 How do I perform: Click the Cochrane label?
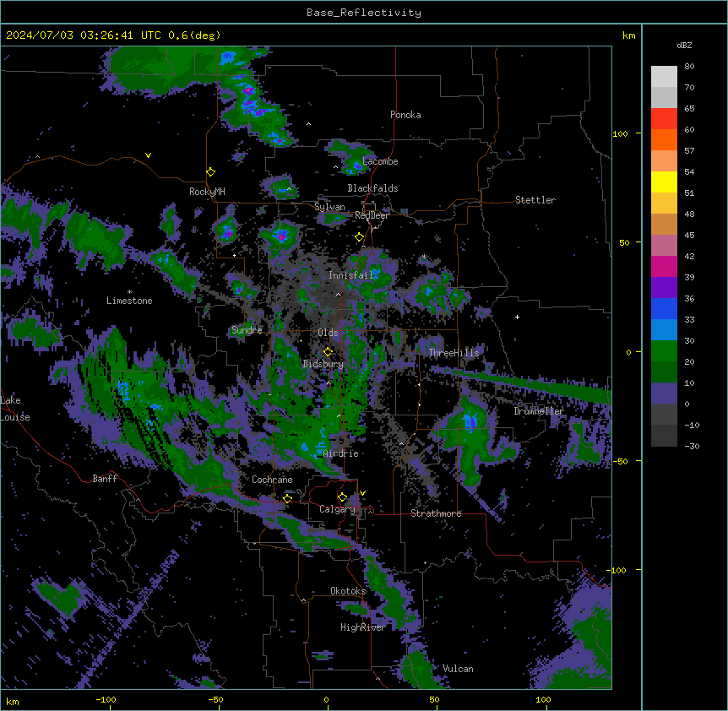(272, 480)
